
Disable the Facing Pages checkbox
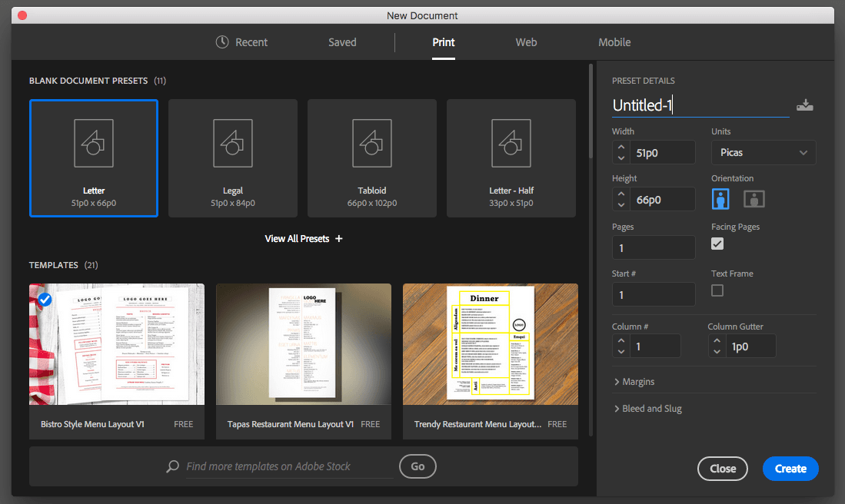point(717,244)
